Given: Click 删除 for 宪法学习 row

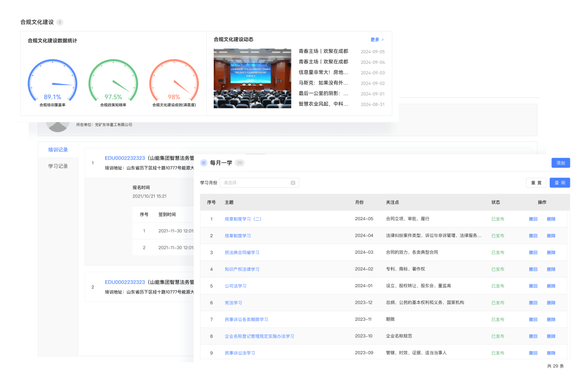Looking at the screenshot, I should (x=551, y=303).
